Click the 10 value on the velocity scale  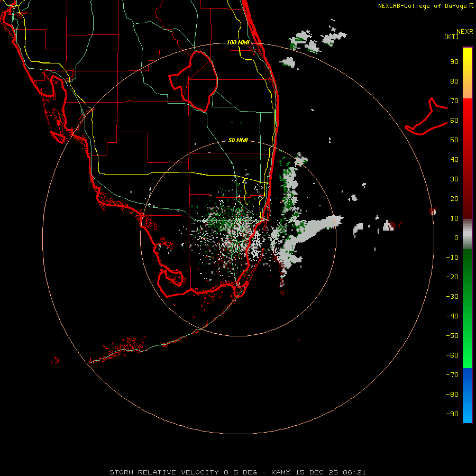454,218
